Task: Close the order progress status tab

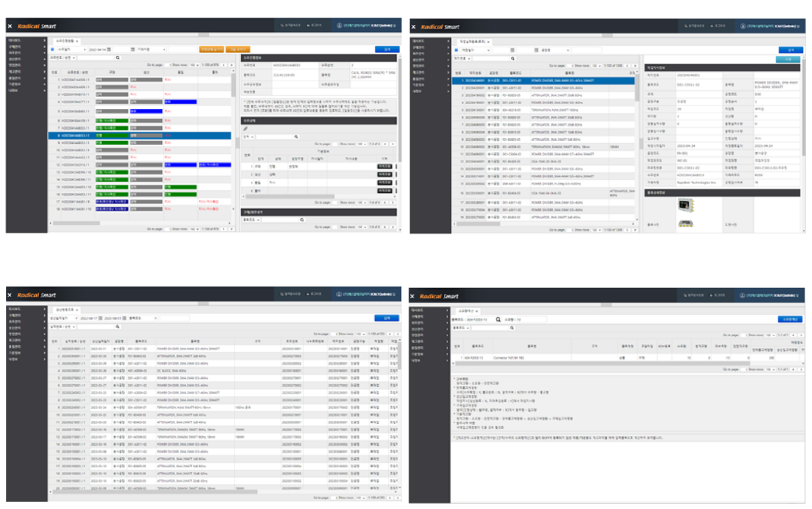Action: (x=78, y=41)
